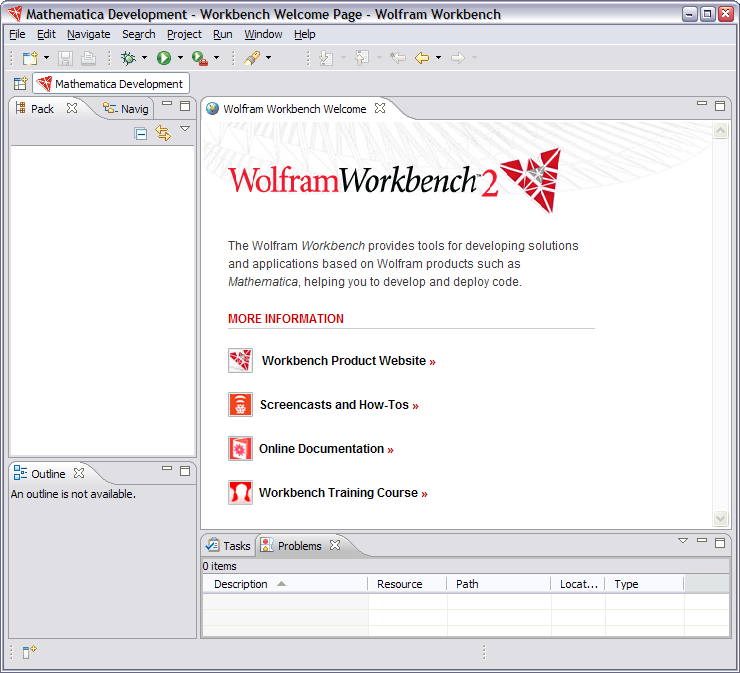
Task: Click the Back navigation arrow icon
Action: [422, 59]
